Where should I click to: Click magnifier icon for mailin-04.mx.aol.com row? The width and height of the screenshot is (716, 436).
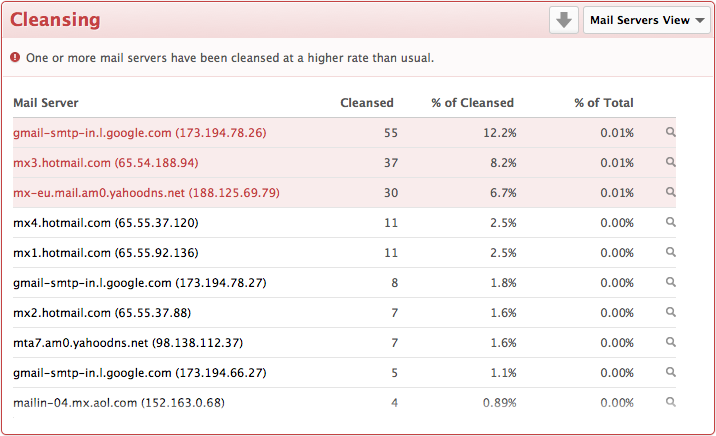(670, 402)
